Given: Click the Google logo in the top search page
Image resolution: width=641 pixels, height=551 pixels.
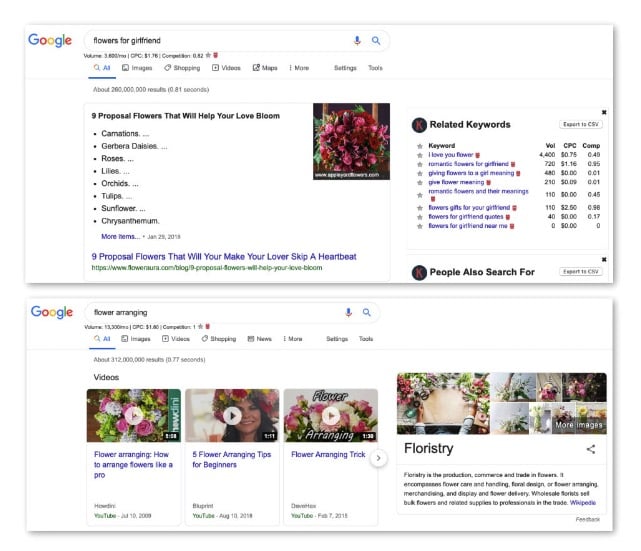Looking at the screenshot, I should point(50,41).
